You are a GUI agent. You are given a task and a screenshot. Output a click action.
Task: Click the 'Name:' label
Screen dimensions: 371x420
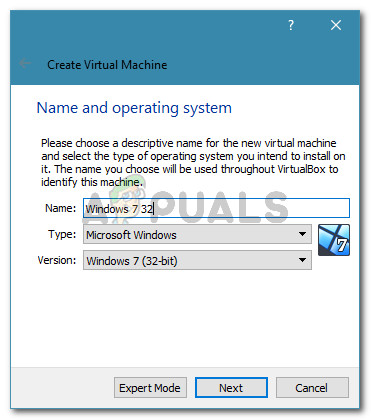click(x=61, y=208)
